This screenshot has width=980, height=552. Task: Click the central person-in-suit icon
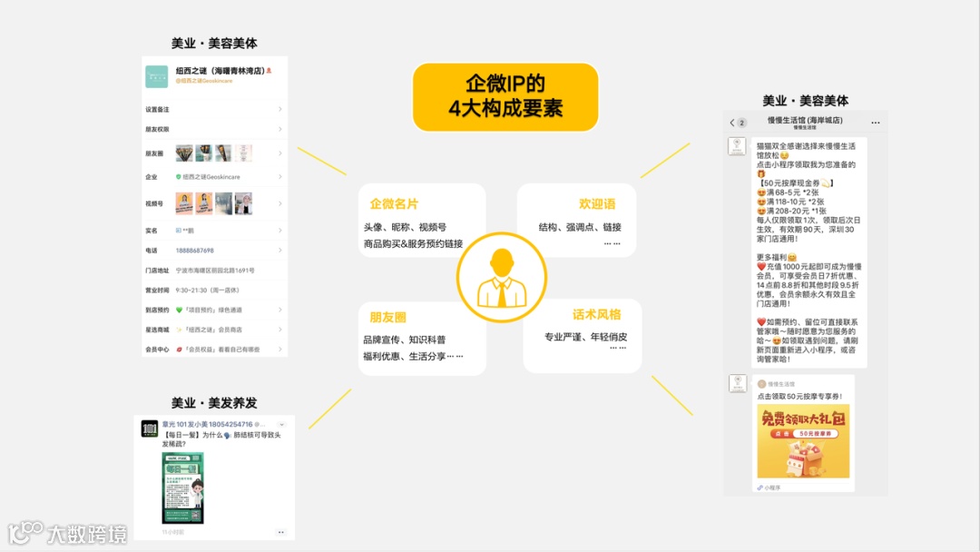click(x=501, y=278)
